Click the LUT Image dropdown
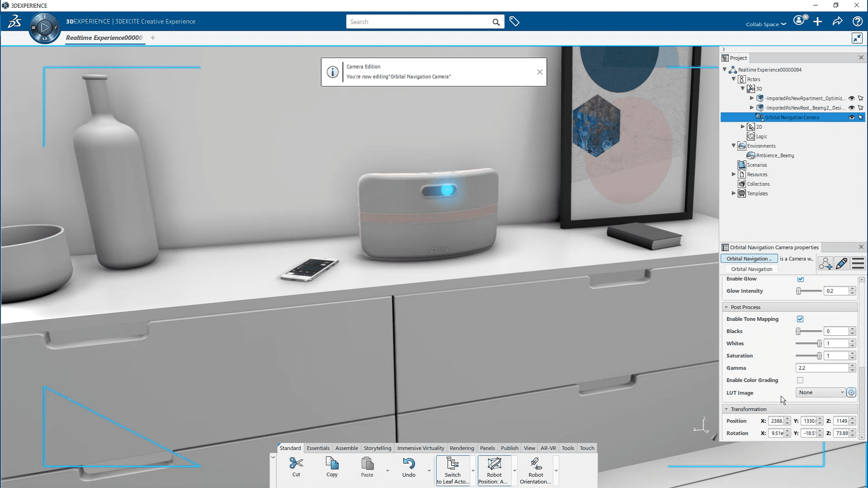The width and height of the screenshot is (868, 488). point(821,392)
